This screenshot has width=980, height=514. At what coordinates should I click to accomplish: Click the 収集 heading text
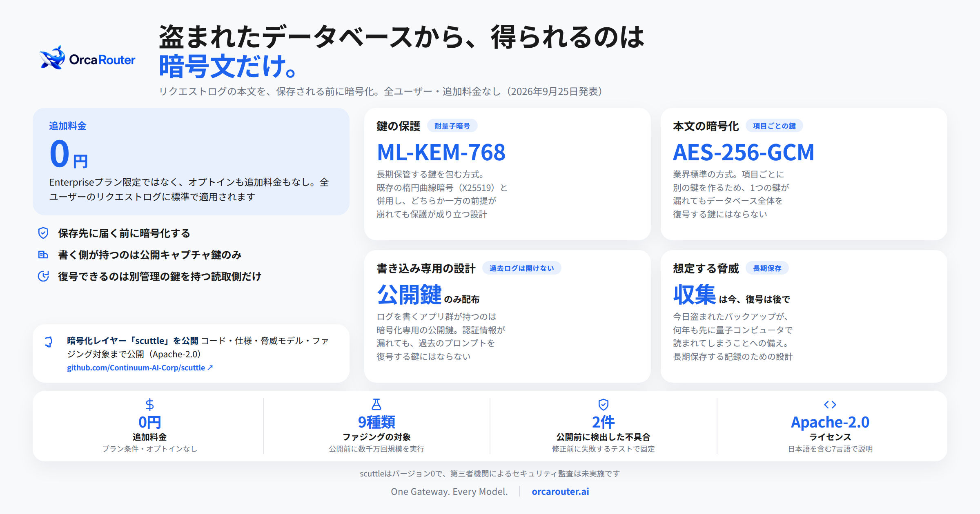point(694,294)
